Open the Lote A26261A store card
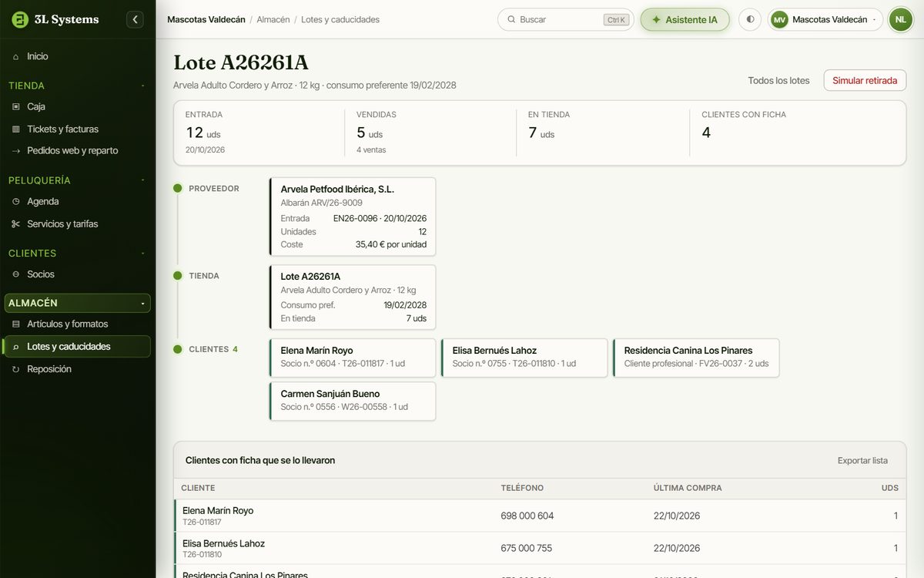924x578 pixels. 353,297
